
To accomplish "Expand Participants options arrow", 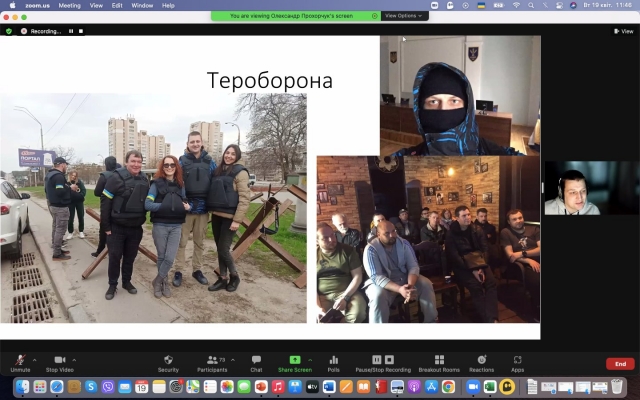I will tap(233, 360).
